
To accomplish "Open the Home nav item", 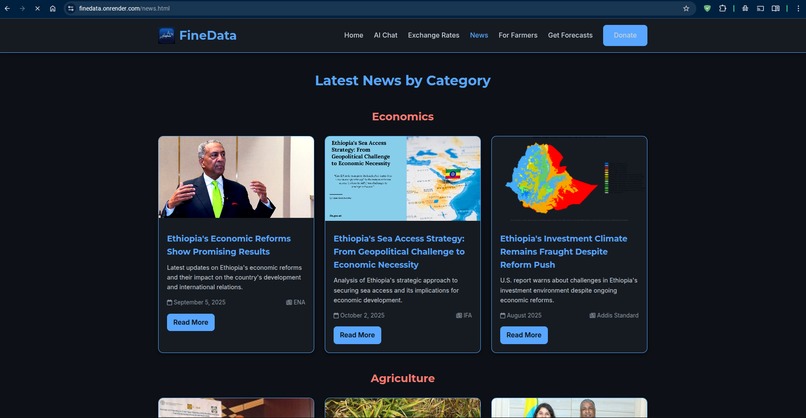I will pos(354,35).
